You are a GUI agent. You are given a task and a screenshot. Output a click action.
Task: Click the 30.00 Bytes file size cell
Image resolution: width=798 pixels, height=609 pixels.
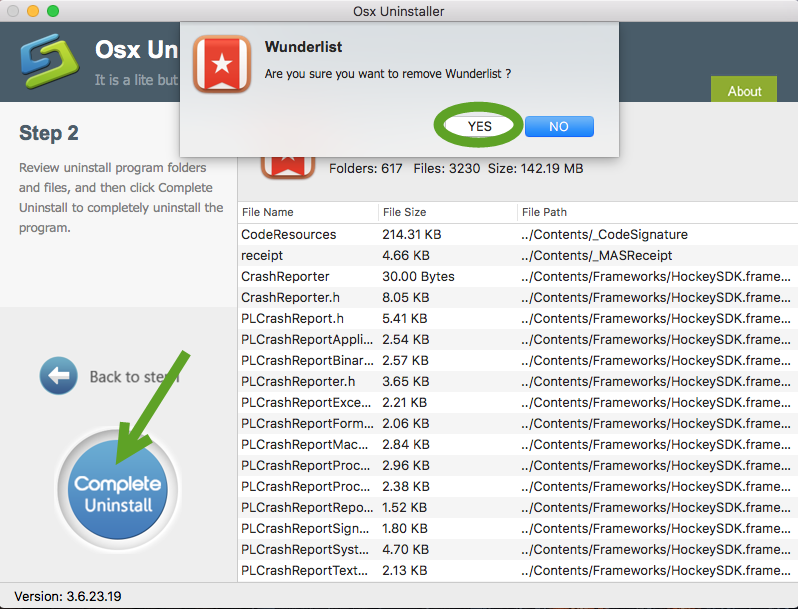(x=418, y=276)
